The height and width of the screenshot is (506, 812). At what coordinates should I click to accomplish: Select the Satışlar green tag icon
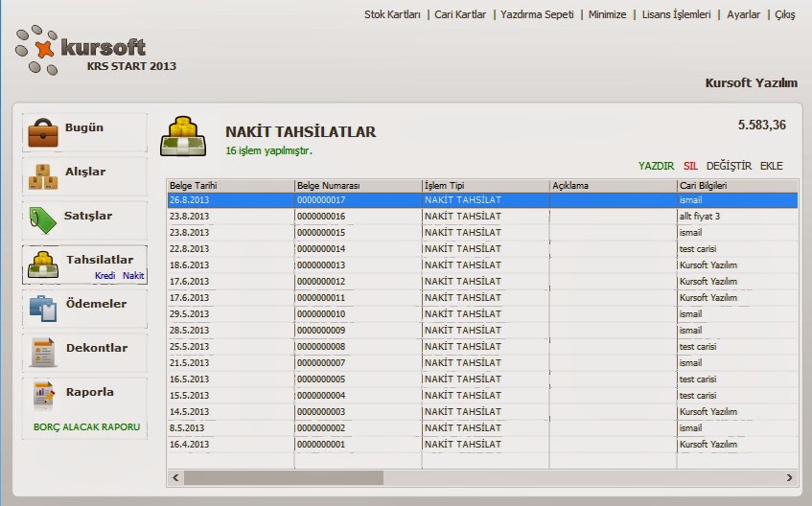(x=43, y=220)
